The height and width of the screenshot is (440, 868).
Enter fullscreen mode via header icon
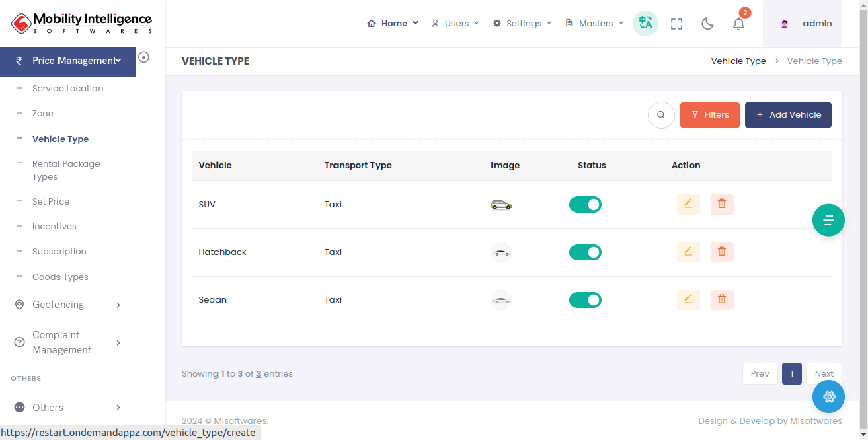tap(676, 24)
